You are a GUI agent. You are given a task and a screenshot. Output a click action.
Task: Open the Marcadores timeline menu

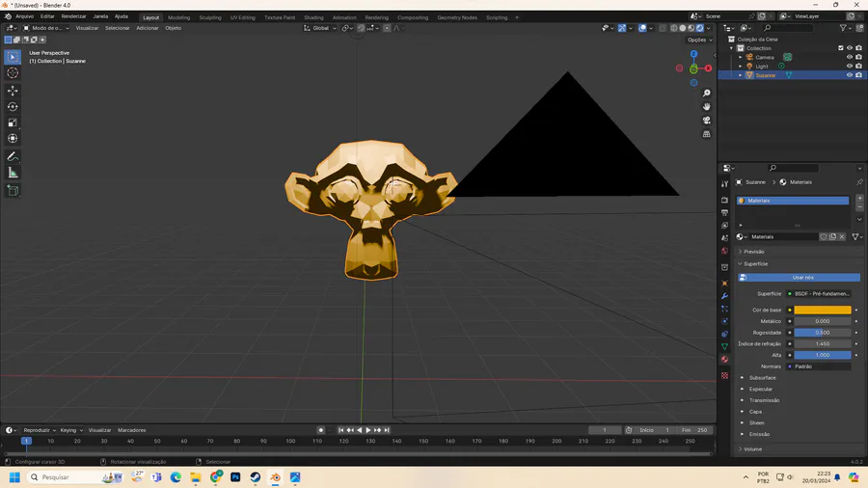click(132, 430)
